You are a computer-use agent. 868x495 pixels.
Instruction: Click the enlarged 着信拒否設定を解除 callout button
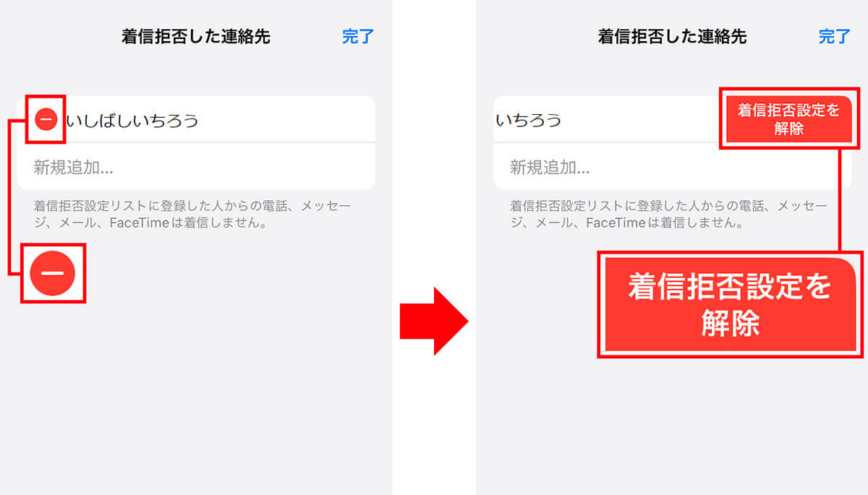point(731,305)
